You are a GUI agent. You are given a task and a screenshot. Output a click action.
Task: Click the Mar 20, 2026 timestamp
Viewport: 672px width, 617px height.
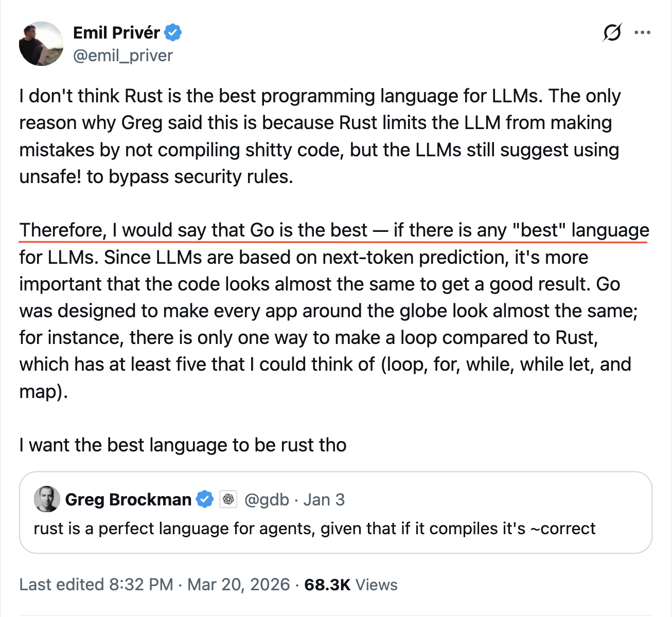239,585
